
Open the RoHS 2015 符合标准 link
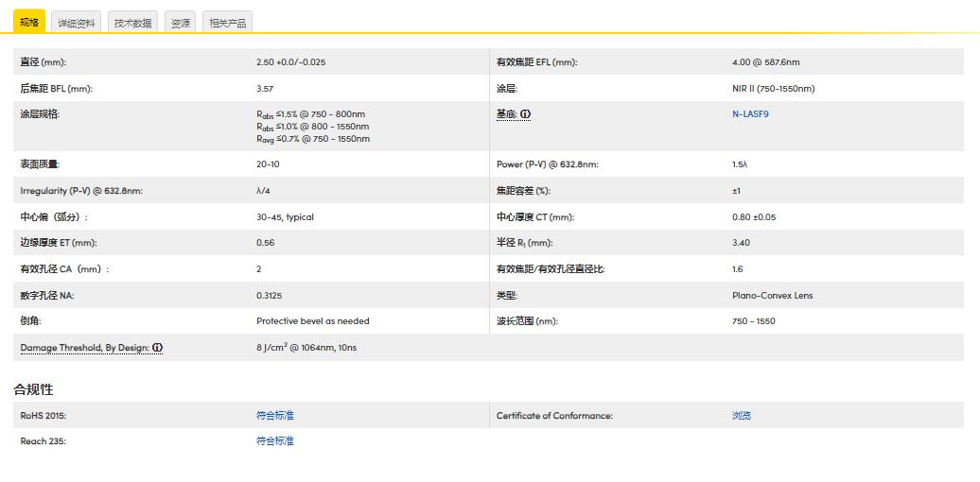pyautogui.click(x=275, y=415)
